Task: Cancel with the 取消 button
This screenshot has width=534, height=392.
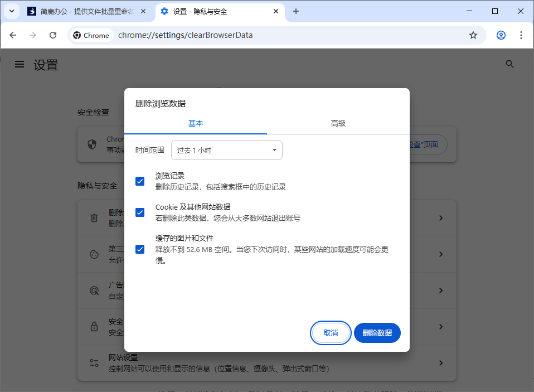Action: point(331,332)
